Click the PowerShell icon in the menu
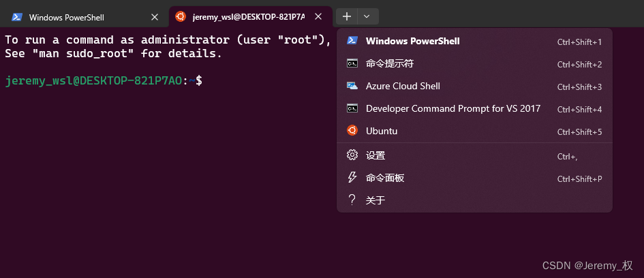644x278 pixels. 352,40
